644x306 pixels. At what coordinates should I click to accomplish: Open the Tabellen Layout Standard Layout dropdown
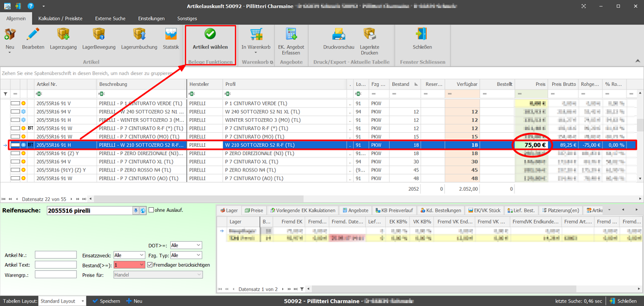pos(63,301)
